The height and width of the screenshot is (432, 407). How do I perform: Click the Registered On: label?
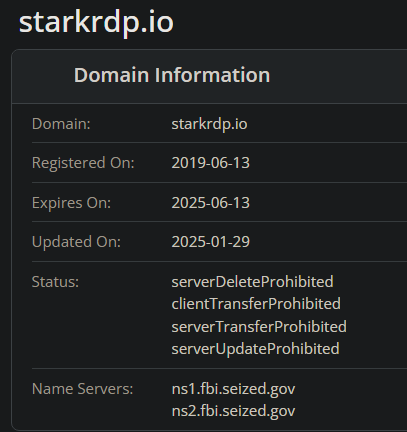point(83,163)
